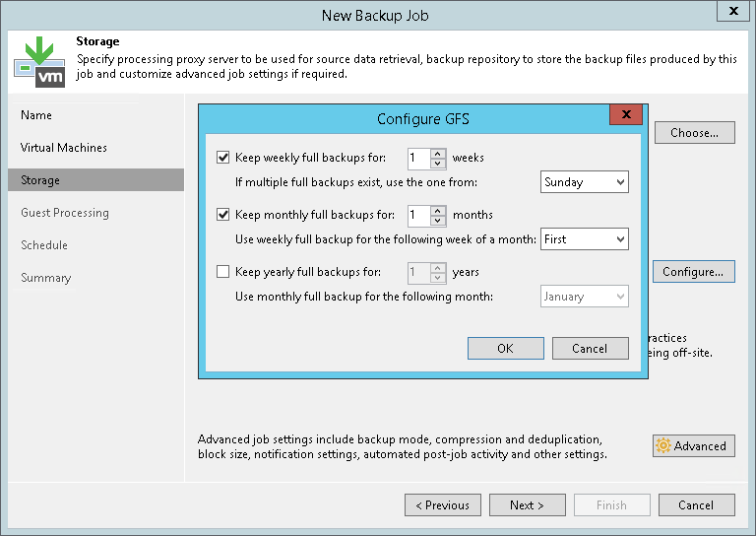Open the Virtual Machines wizard step

(x=64, y=148)
